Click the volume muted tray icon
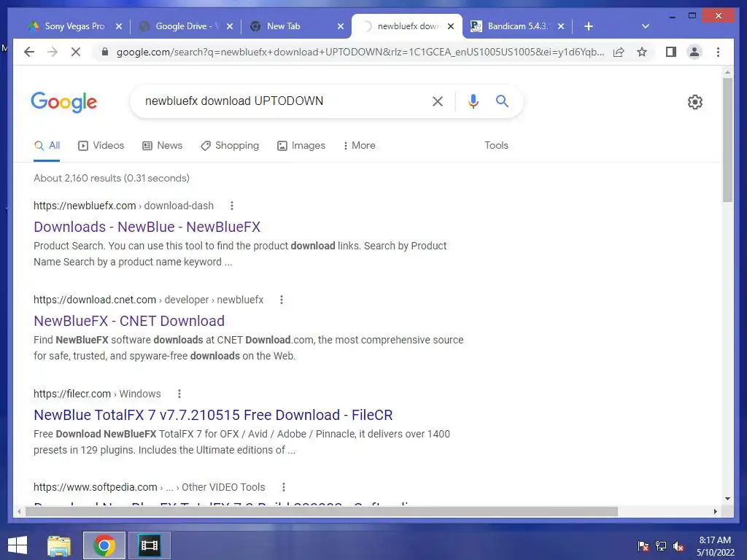 point(678,546)
